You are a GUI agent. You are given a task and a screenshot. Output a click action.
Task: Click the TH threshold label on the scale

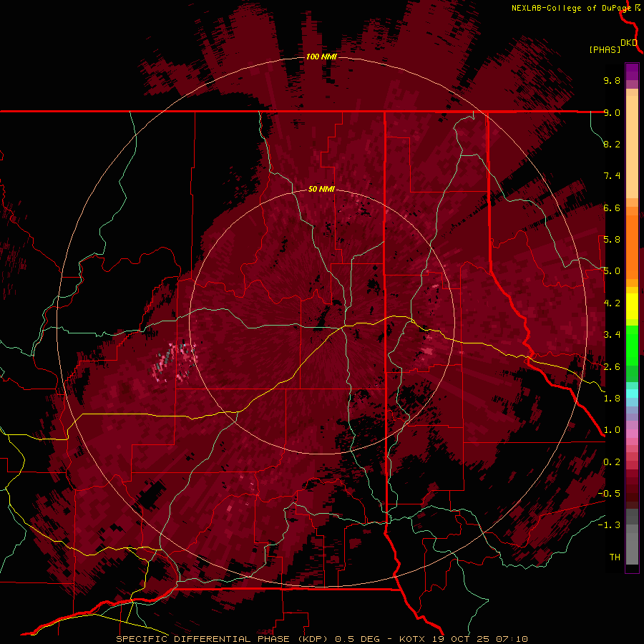point(615,557)
